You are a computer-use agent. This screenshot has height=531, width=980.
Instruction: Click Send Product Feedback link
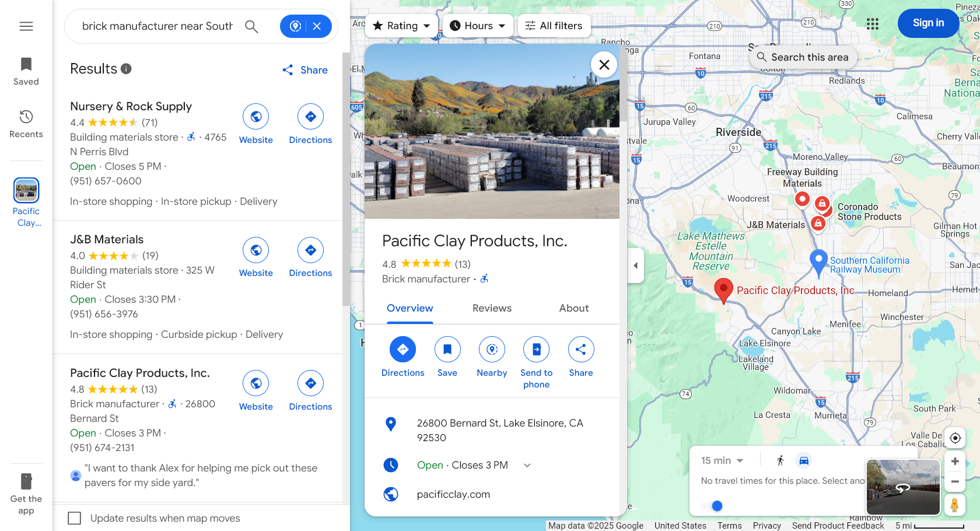point(838,526)
